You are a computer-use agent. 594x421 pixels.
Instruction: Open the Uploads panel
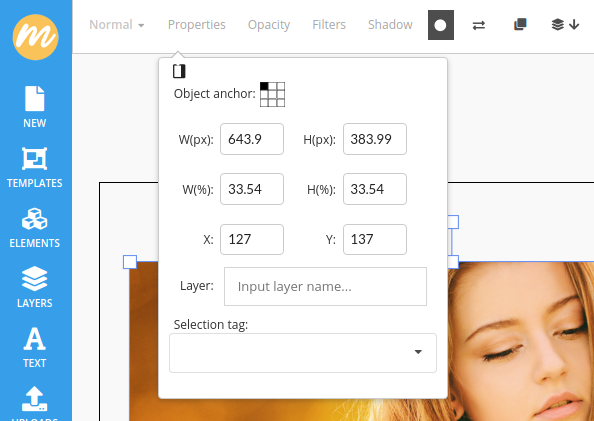(x=34, y=403)
